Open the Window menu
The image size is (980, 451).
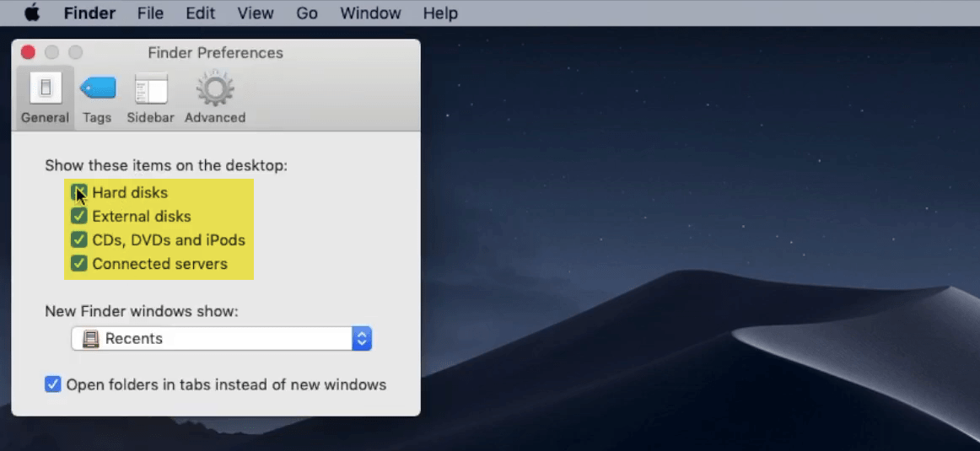(x=370, y=13)
